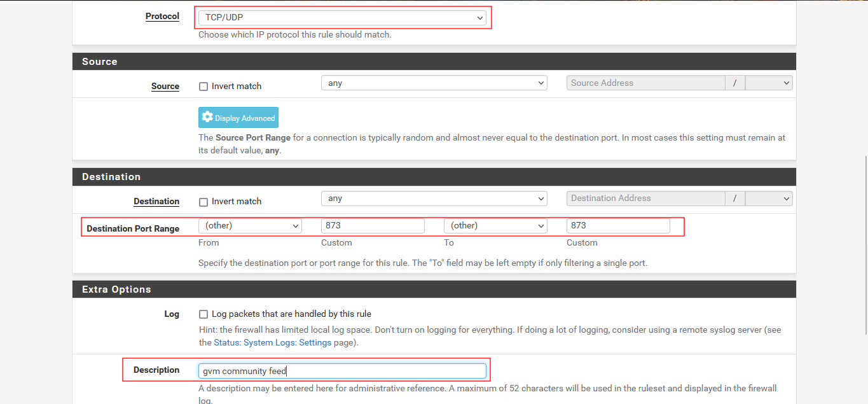Open the Destination type dropdown set to any
This screenshot has width=868, height=404.
tap(434, 199)
